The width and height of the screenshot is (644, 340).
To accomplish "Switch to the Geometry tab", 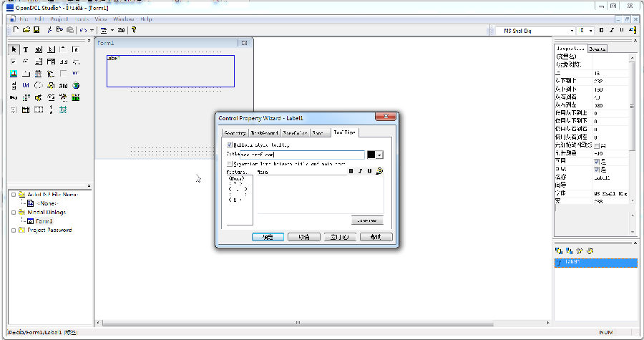I will [x=235, y=133].
